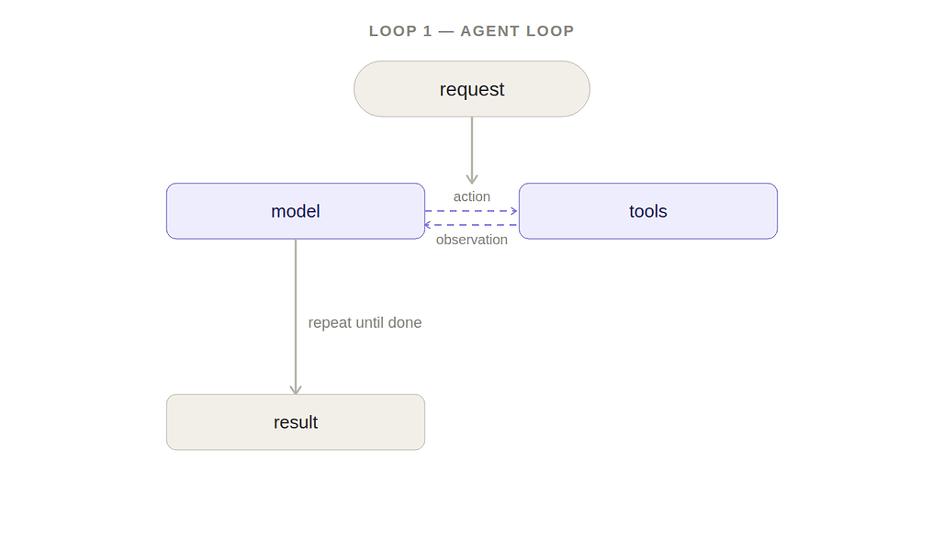The width and height of the screenshot is (944, 560).
Task: Click the result node
Action: pyautogui.click(x=296, y=422)
